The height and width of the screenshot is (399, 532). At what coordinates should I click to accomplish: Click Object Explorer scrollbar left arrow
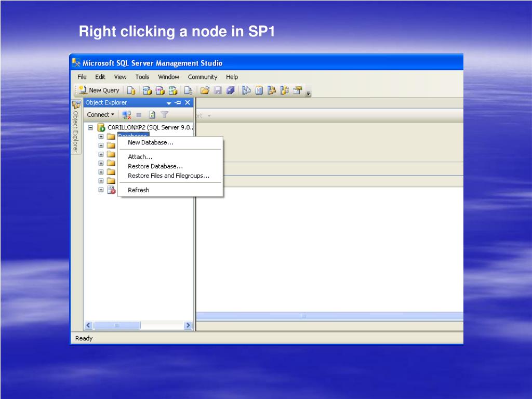[x=88, y=325]
